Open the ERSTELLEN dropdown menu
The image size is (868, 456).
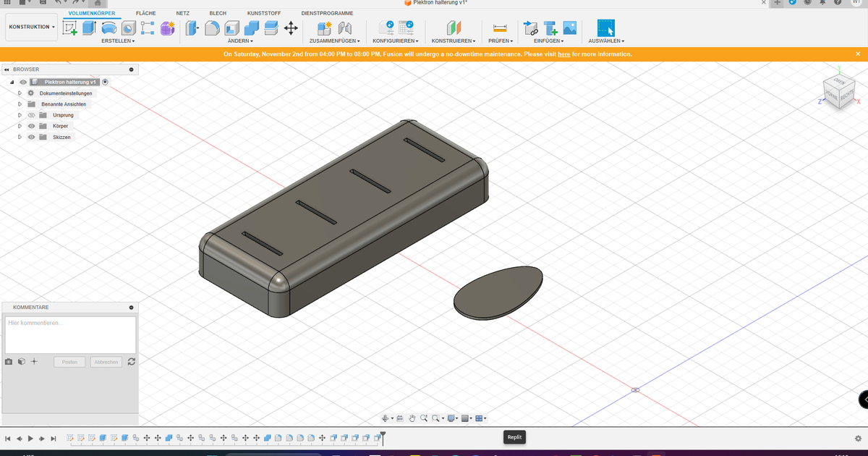116,41
